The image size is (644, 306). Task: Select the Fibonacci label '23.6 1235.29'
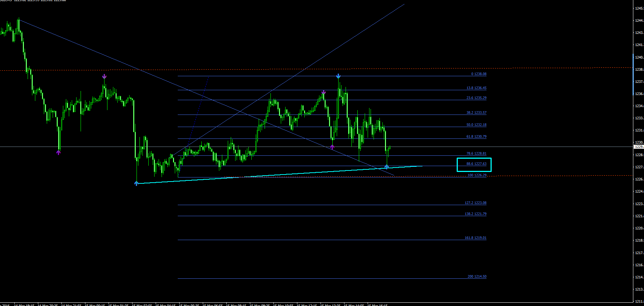pyautogui.click(x=476, y=98)
